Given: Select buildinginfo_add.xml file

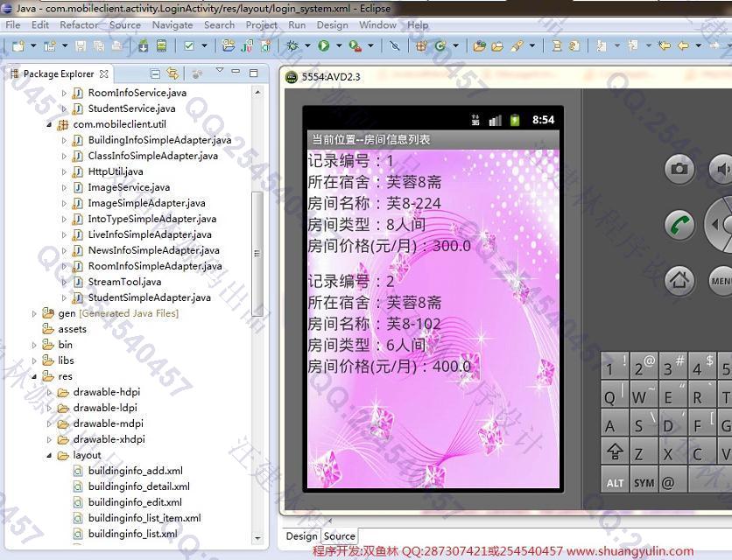Looking at the screenshot, I should click(x=136, y=471).
